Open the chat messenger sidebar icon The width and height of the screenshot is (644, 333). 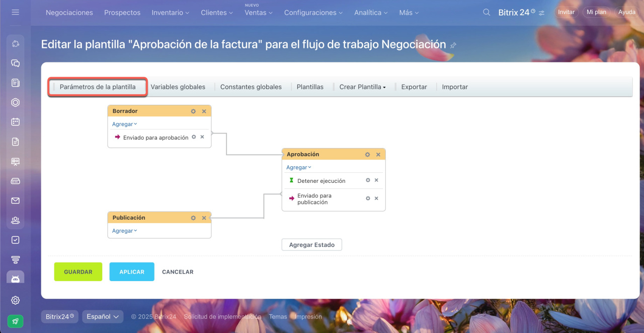tap(16, 63)
